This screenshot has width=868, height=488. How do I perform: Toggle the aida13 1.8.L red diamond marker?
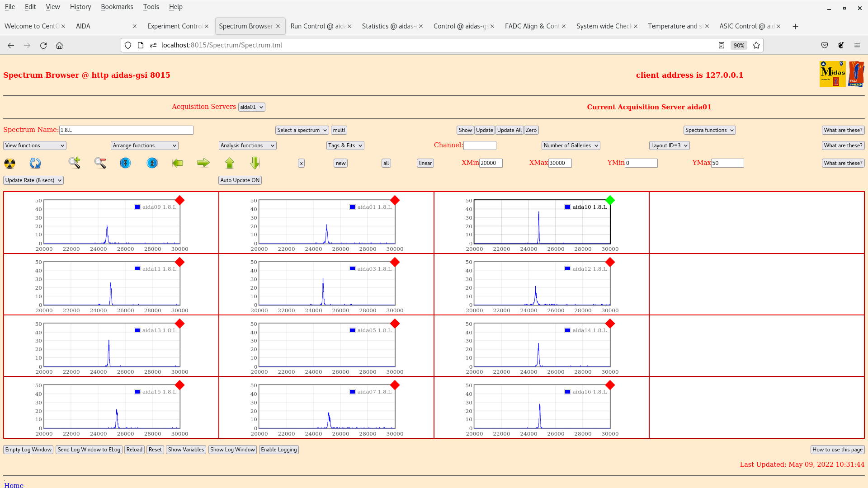(179, 324)
